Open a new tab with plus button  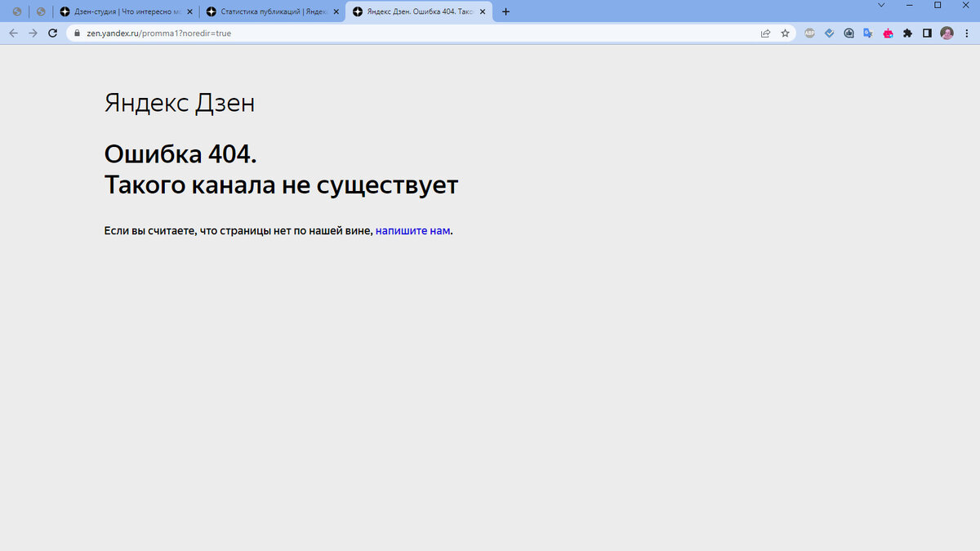coord(506,11)
